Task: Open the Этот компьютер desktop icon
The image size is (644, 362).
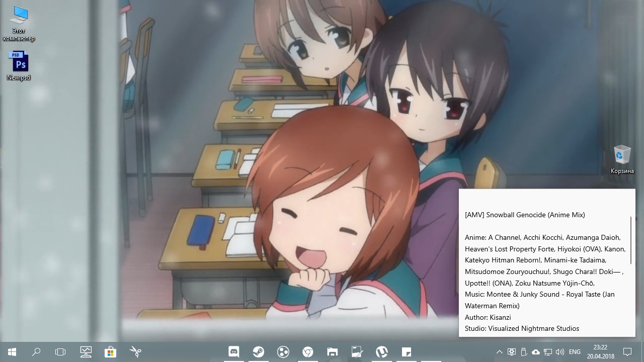Action: (x=19, y=24)
